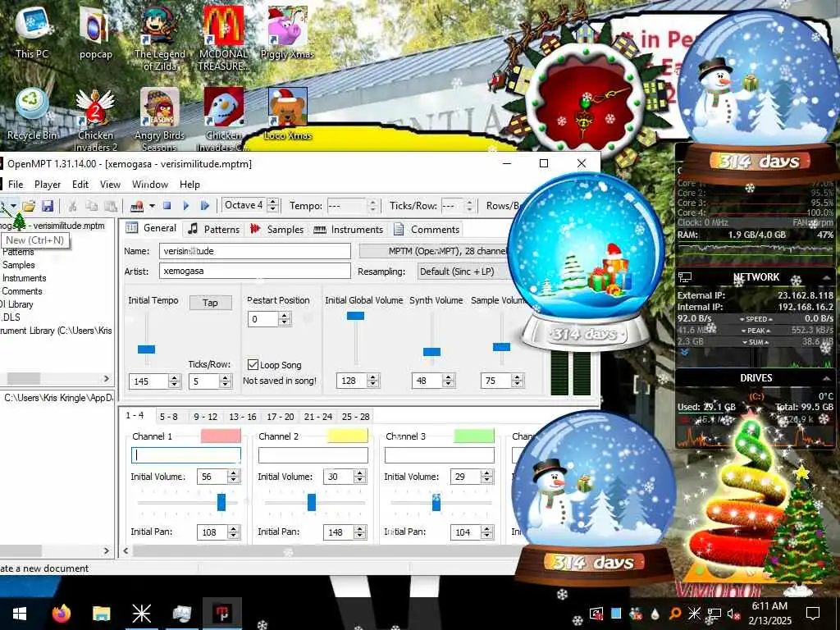Click the Initial Tempo slider handle

click(x=146, y=349)
